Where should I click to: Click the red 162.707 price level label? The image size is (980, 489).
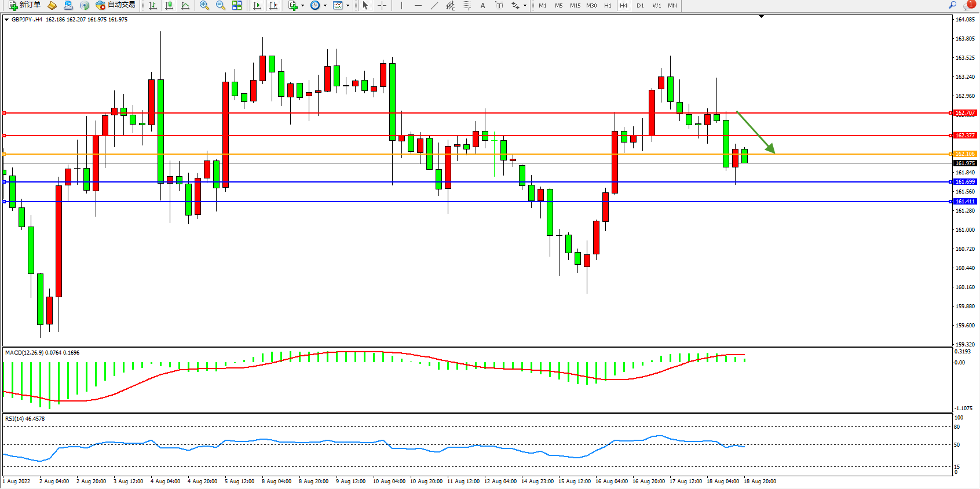pos(965,113)
